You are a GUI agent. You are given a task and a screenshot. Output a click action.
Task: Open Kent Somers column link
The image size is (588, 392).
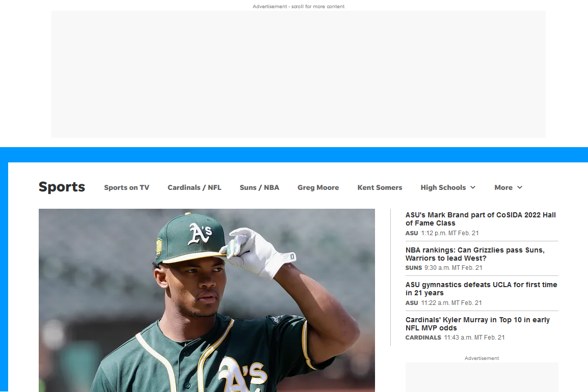[x=380, y=187]
